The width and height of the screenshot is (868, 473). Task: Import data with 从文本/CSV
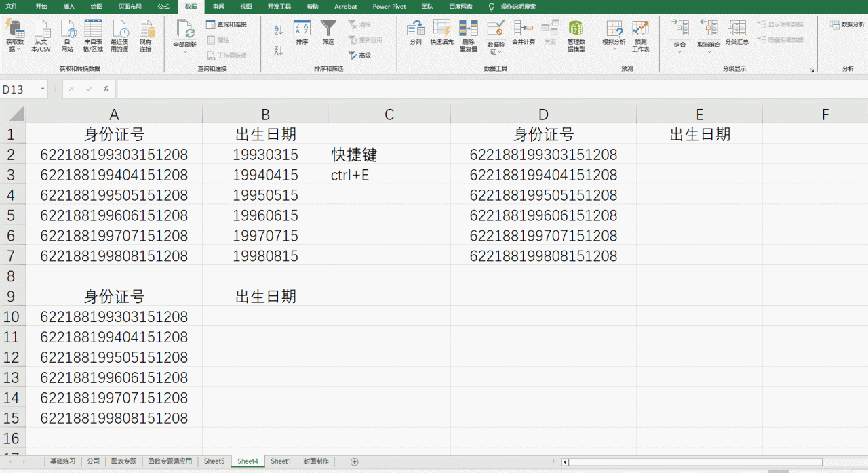click(x=41, y=36)
